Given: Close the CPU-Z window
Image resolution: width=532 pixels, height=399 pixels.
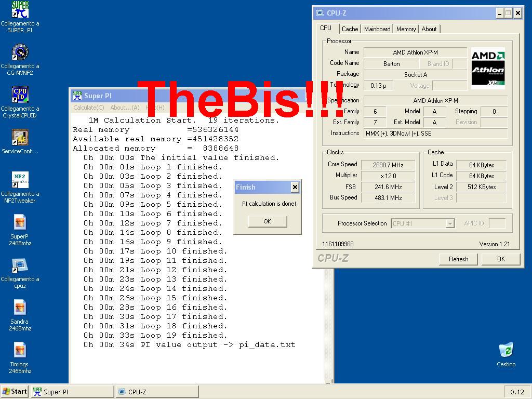Looking at the screenshot, I should point(518,13).
